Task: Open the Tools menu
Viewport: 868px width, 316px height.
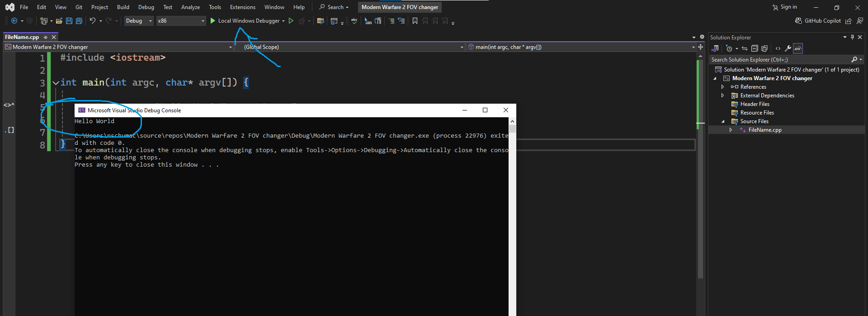Action: point(215,7)
